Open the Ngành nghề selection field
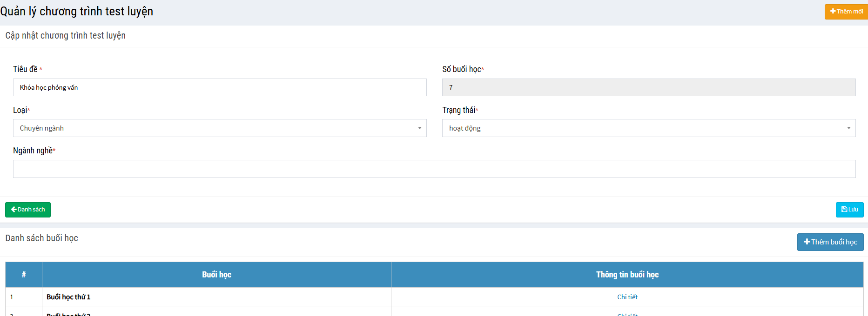Screen dimensions: 868x316 click(434, 169)
